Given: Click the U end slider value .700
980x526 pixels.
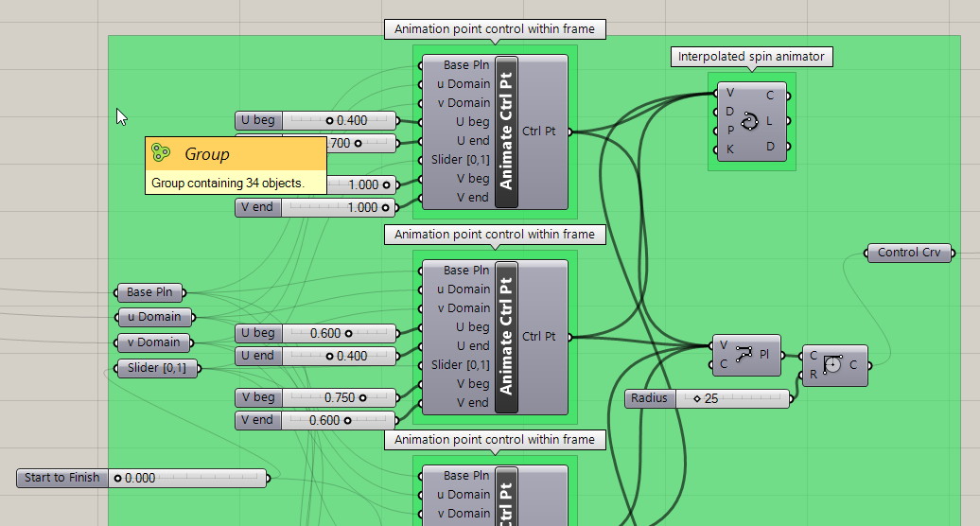Looking at the screenshot, I should tap(339, 143).
